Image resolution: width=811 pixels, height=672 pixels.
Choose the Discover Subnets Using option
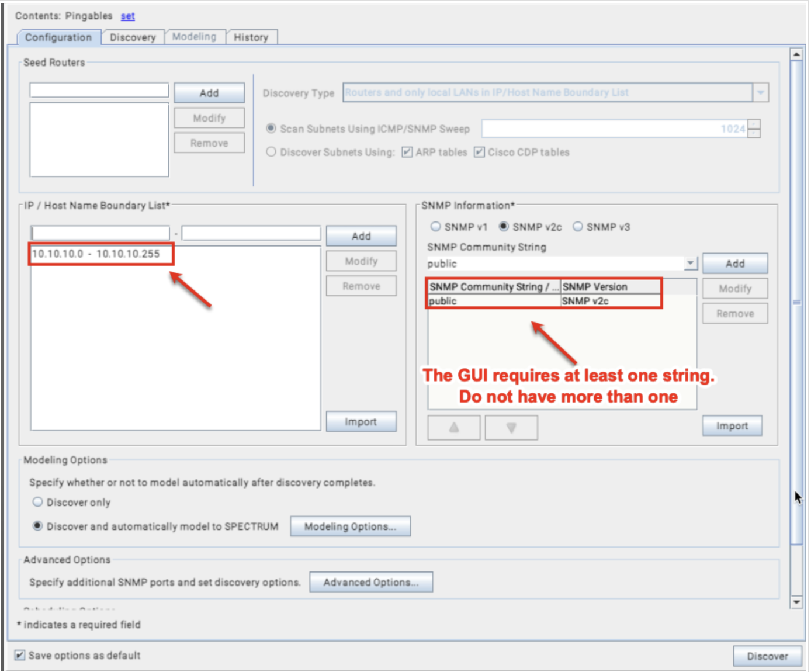click(x=271, y=152)
